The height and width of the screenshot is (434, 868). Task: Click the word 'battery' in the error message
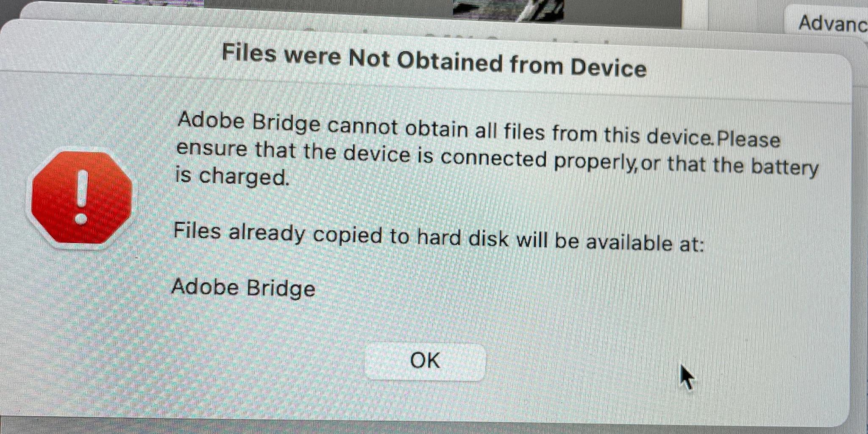[785, 167]
